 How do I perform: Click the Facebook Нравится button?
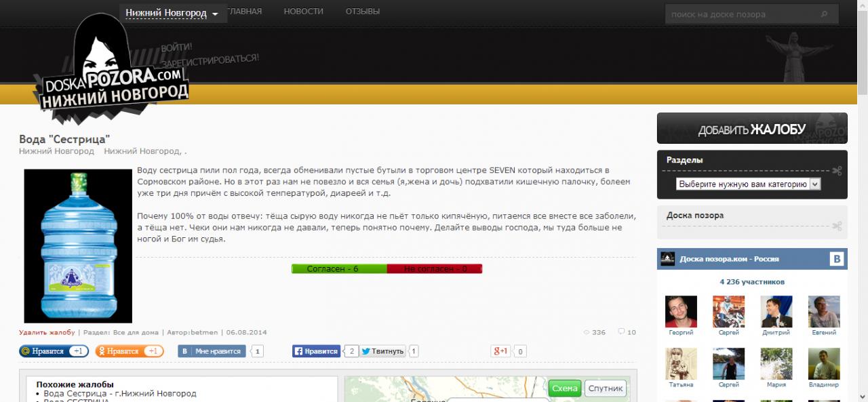coord(316,351)
